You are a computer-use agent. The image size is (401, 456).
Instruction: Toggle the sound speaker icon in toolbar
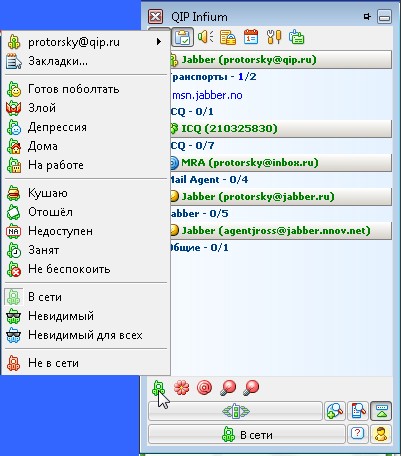pos(205,37)
